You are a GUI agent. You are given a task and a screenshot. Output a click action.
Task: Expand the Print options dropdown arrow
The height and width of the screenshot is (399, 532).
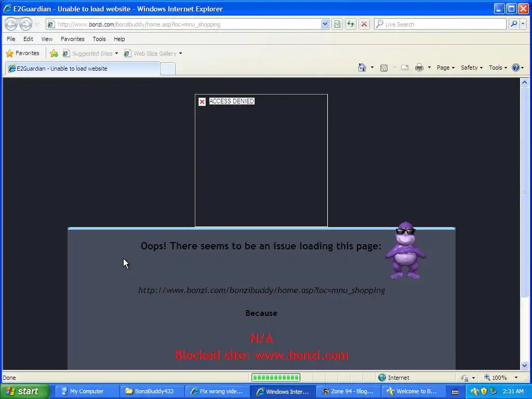click(429, 68)
